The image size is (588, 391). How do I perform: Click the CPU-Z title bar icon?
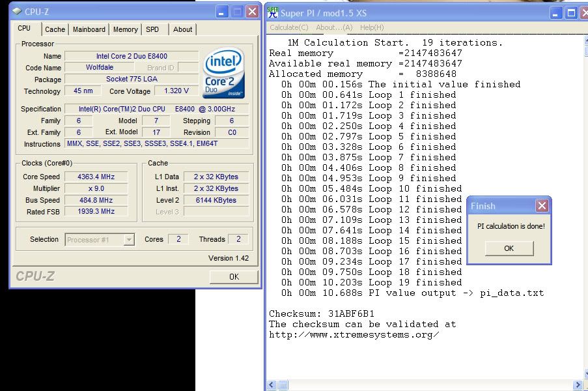(x=17, y=11)
